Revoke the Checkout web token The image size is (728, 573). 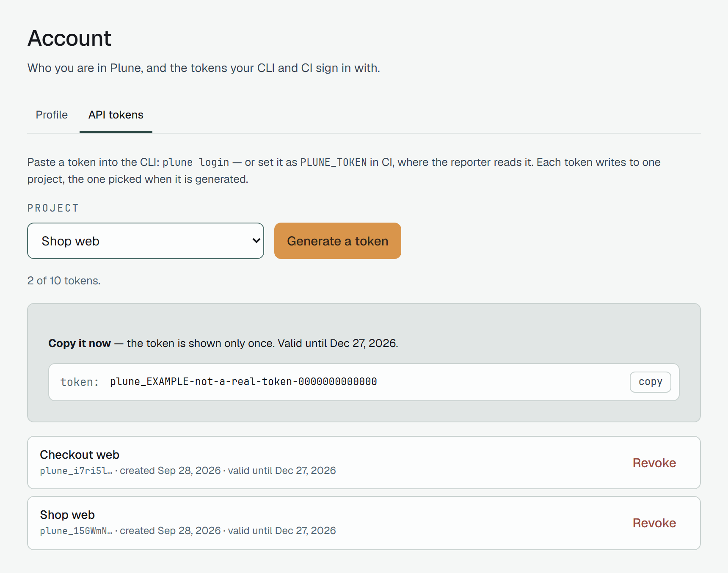coord(654,463)
